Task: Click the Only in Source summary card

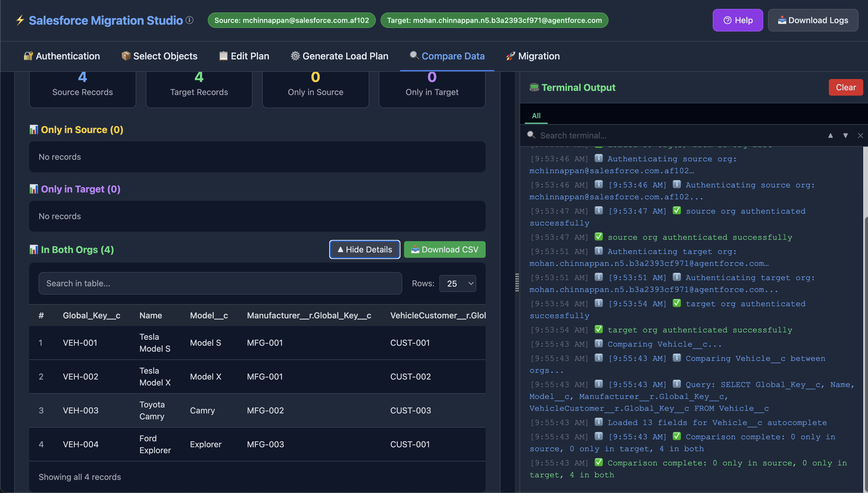Action: pyautogui.click(x=315, y=89)
